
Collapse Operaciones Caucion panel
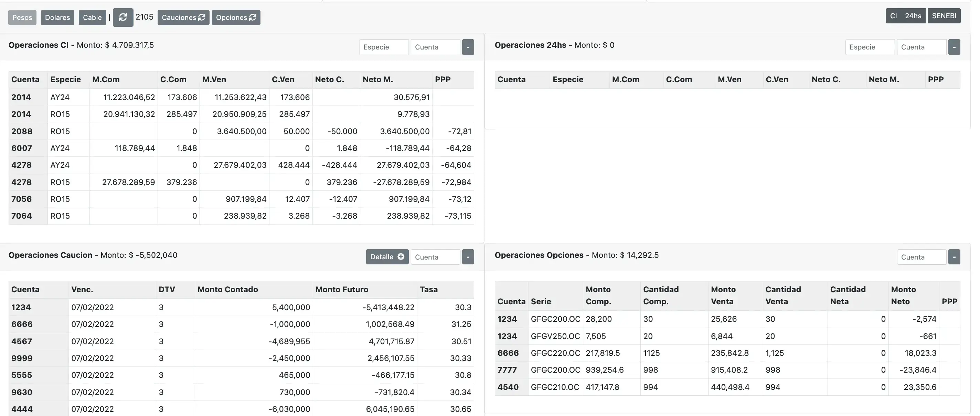click(x=468, y=257)
